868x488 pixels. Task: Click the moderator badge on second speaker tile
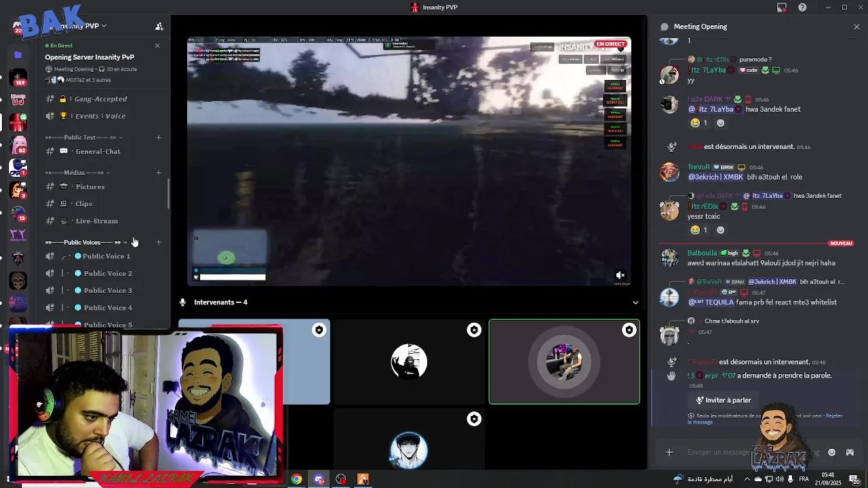click(474, 330)
